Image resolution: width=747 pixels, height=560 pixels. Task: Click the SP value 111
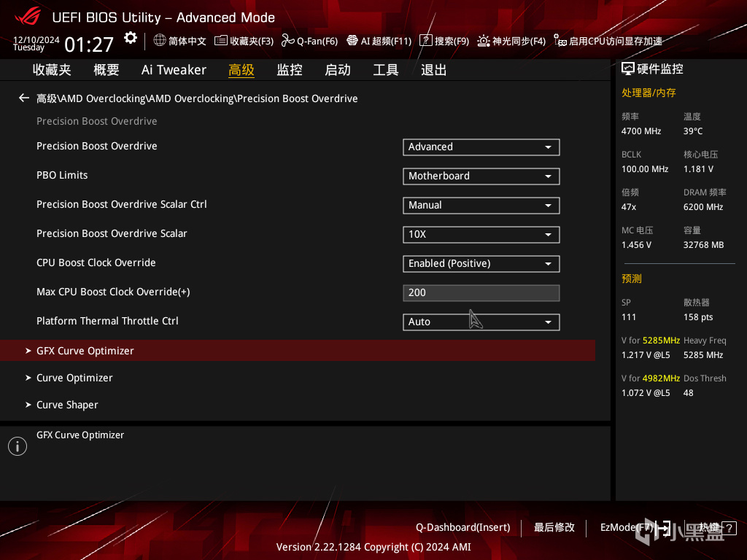[x=629, y=317]
